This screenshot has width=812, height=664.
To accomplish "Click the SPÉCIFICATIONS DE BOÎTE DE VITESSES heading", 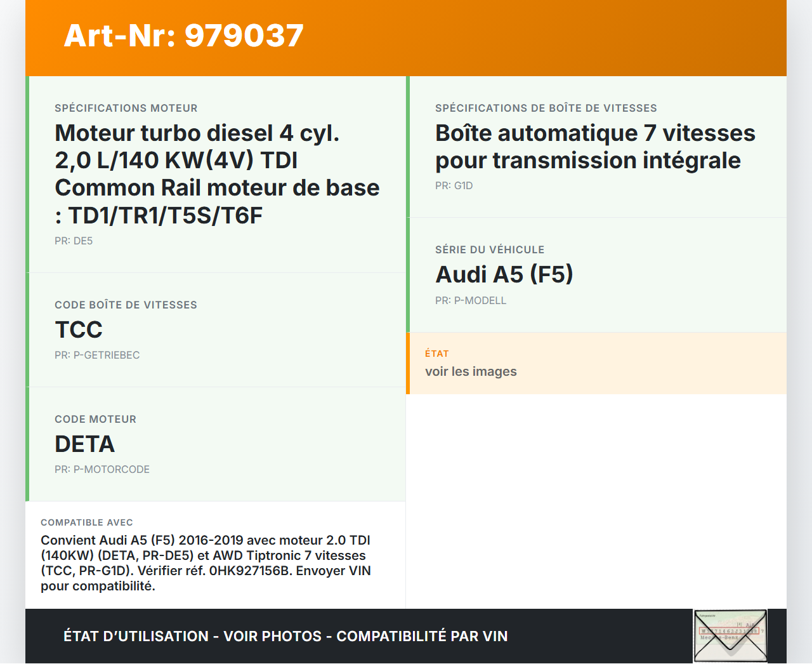I will (x=546, y=109).
